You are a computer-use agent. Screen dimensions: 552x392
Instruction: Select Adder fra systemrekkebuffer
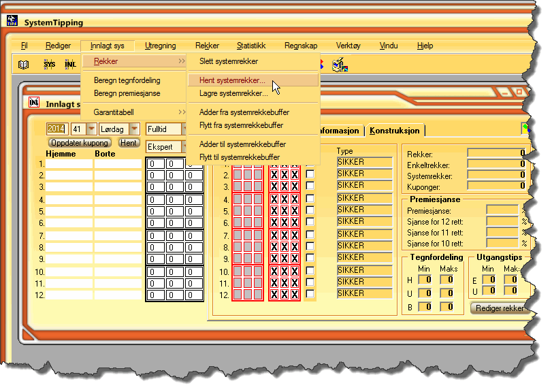pyautogui.click(x=253, y=112)
